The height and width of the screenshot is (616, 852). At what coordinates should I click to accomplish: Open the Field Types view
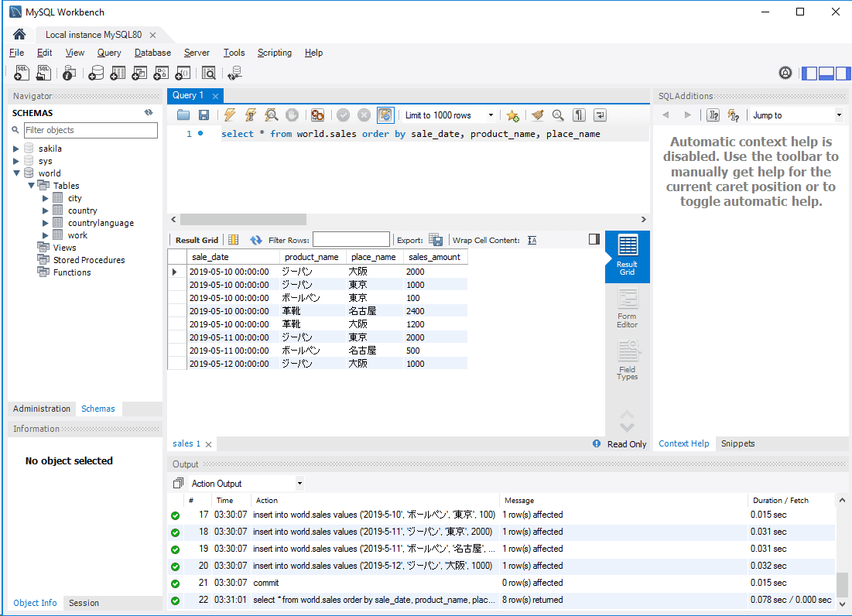tap(627, 360)
